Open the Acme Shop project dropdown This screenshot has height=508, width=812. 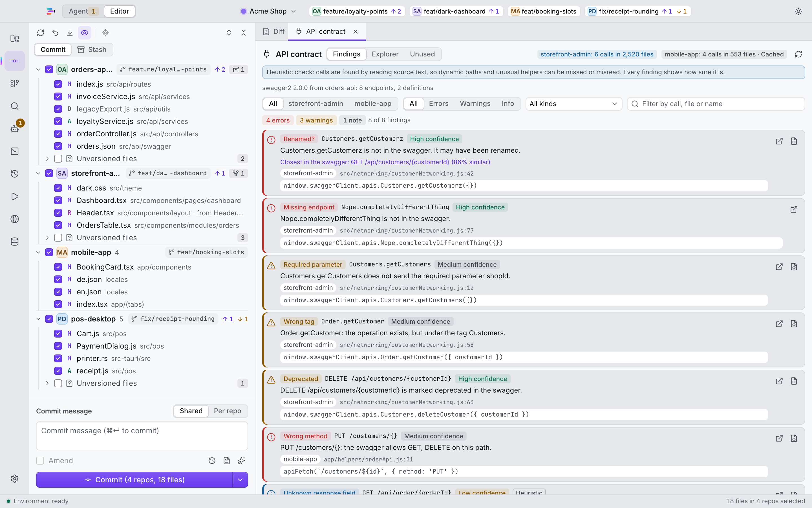(268, 11)
